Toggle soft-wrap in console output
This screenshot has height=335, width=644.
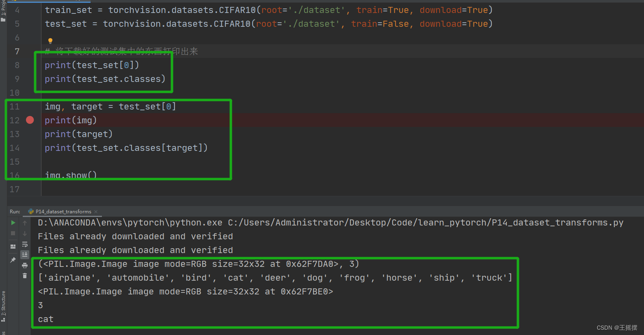25,244
